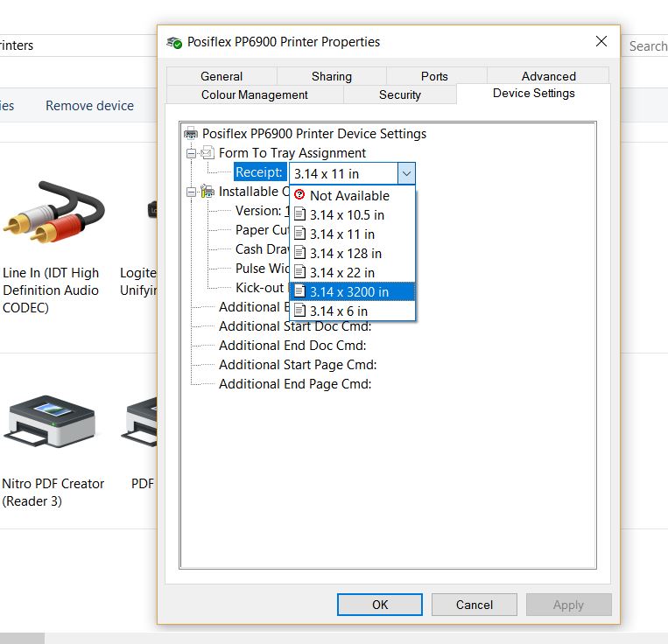The height and width of the screenshot is (644, 668).
Task: Click the page icon beside 3.14 x 10.5 in
Action: (300, 214)
